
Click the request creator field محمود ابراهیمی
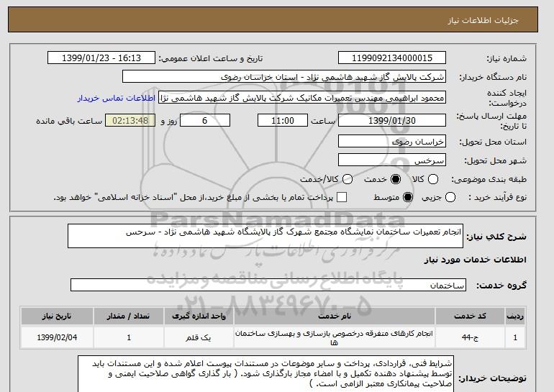[302, 98]
